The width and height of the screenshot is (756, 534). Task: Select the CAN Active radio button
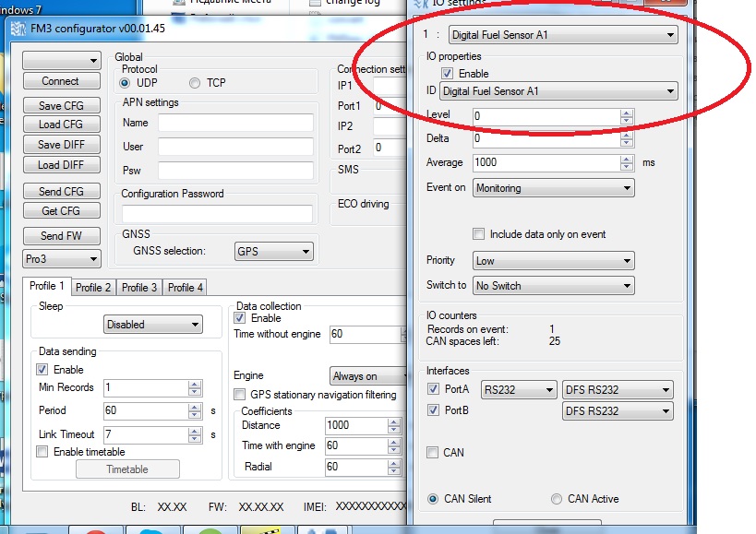pos(557,499)
